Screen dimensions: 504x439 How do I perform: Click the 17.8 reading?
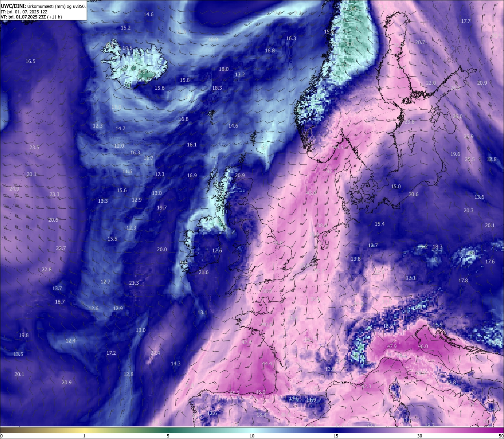click(x=463, y=281)
